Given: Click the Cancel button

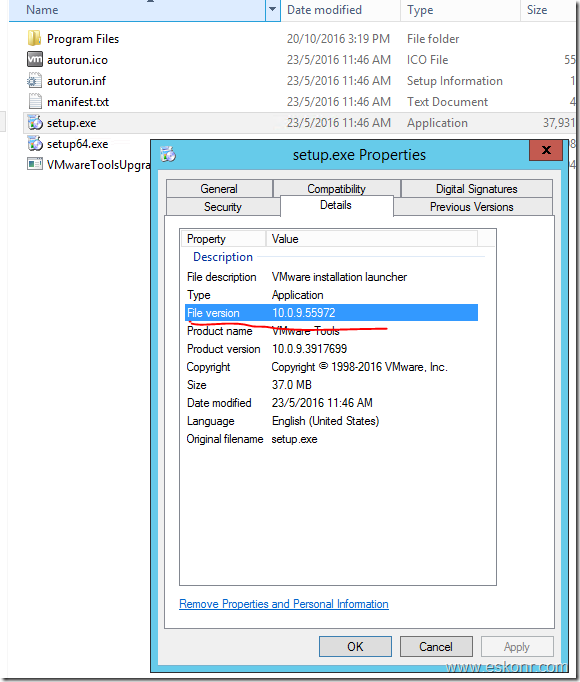Looking at the screenshot, I should (436, 647).
